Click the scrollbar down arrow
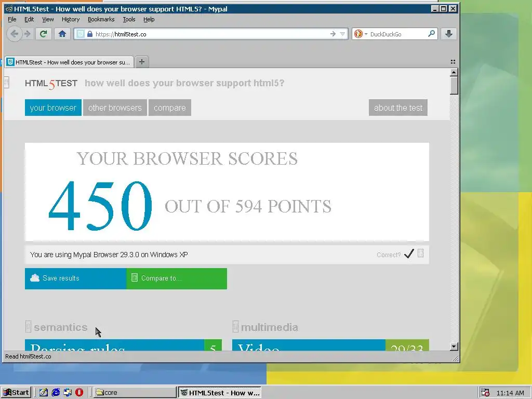The image size is (532, 399). click(454, 347)
